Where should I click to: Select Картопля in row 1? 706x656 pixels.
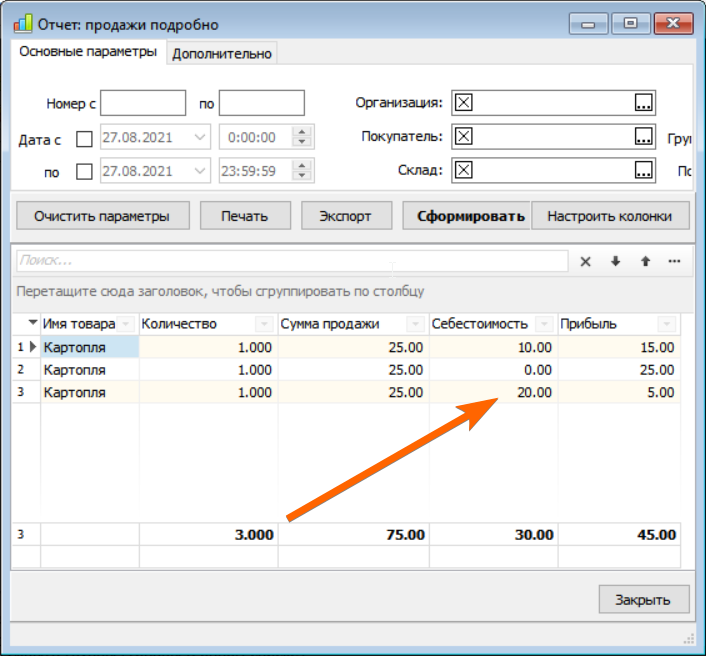90,347
